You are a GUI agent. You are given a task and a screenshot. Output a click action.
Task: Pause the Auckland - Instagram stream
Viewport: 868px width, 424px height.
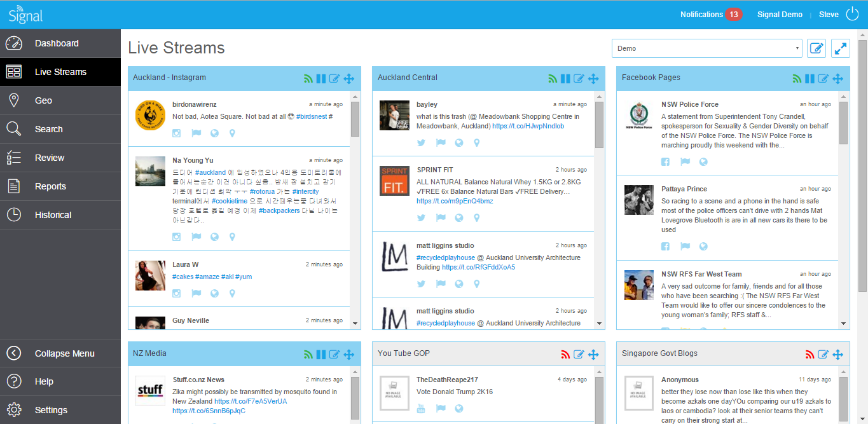tap(321, 79)
